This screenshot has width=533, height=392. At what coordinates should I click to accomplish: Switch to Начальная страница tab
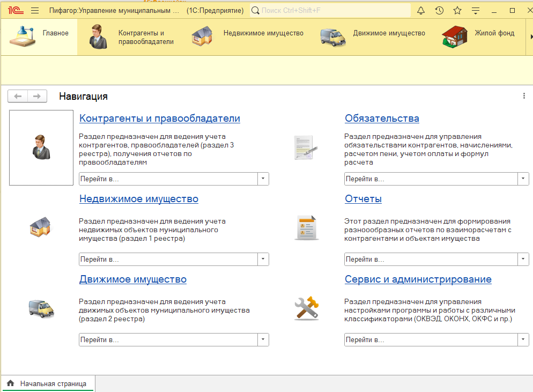[x=48, y=383]
